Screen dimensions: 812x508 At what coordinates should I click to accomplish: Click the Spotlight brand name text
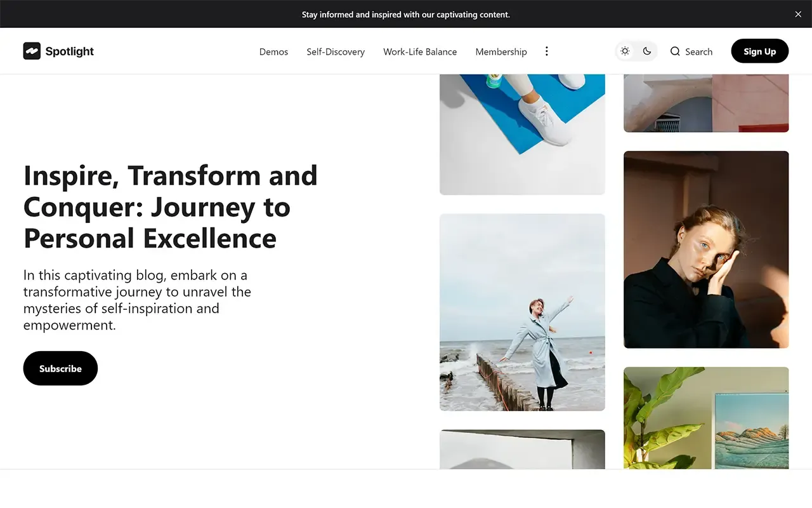pyautogui.click(x=70, y=51)
